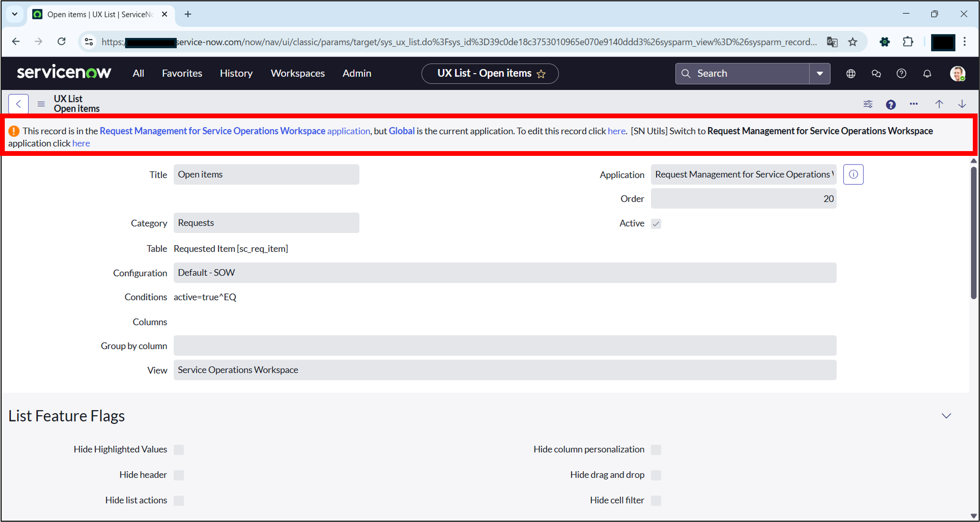Open more options ellipsis in form header
The image size is (980, 522).
click(913, 104)
